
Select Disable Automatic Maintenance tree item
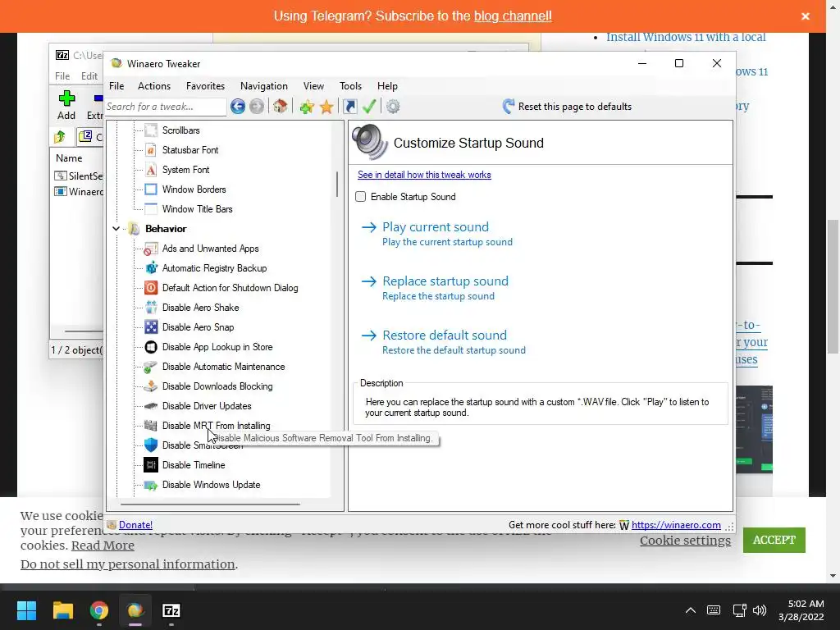(223, 367)
